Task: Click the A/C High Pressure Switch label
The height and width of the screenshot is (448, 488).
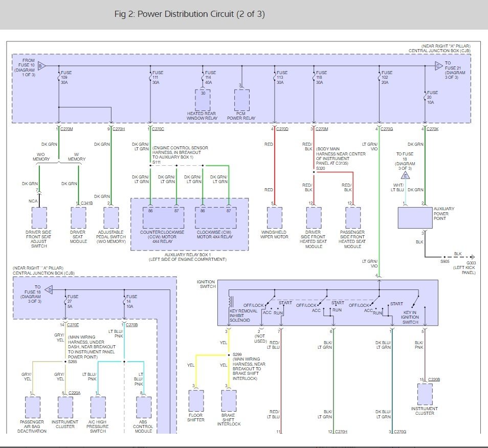Action: coord(98,427)
